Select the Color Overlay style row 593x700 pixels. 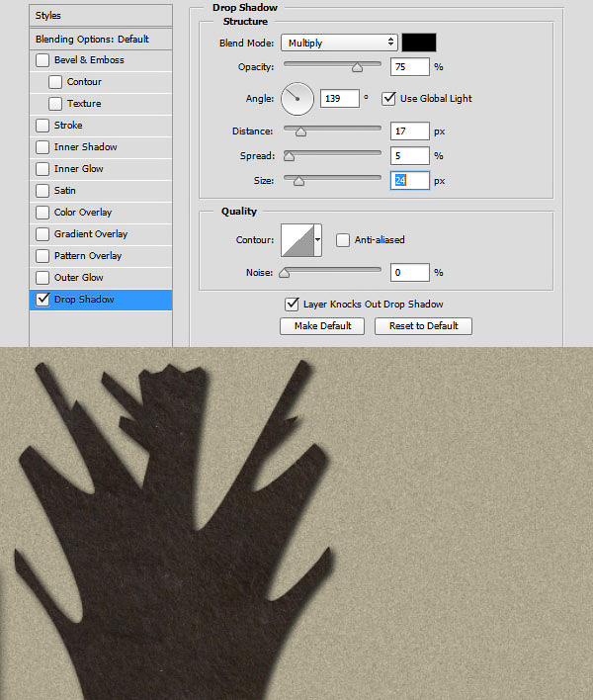[x=101, y=213]
